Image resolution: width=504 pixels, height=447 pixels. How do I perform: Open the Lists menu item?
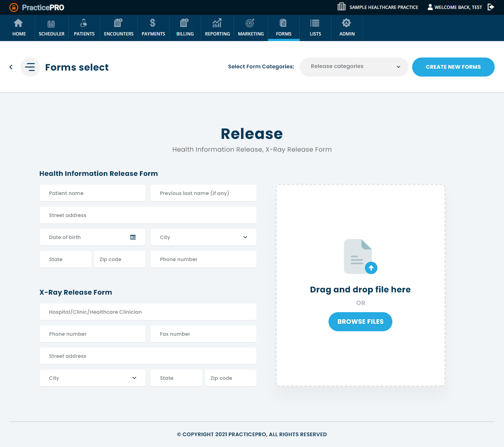(x=315, y=28)
